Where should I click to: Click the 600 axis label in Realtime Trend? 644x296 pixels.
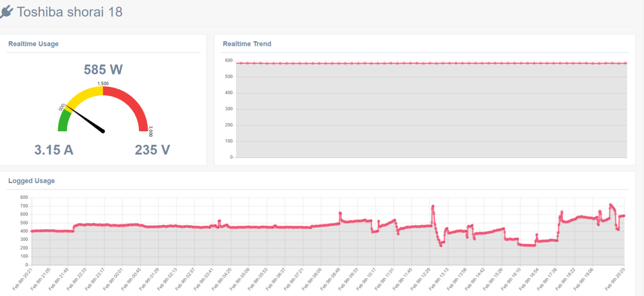coord(228,61)
